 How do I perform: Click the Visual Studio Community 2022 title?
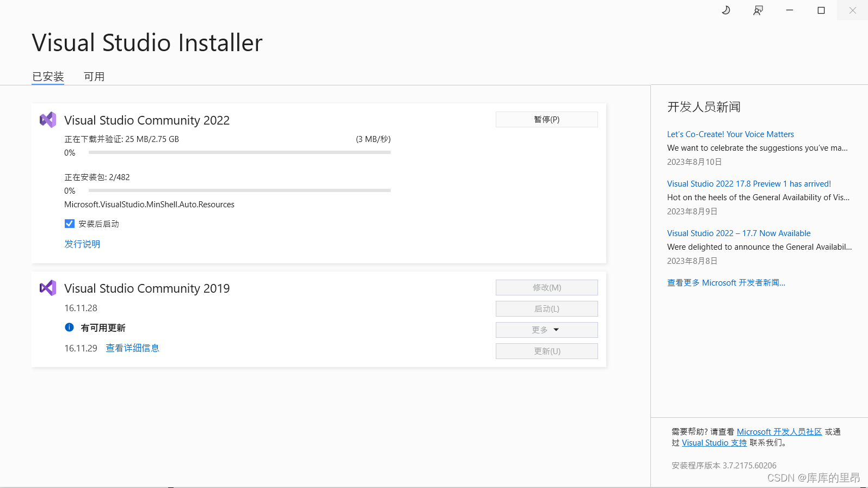147,120
